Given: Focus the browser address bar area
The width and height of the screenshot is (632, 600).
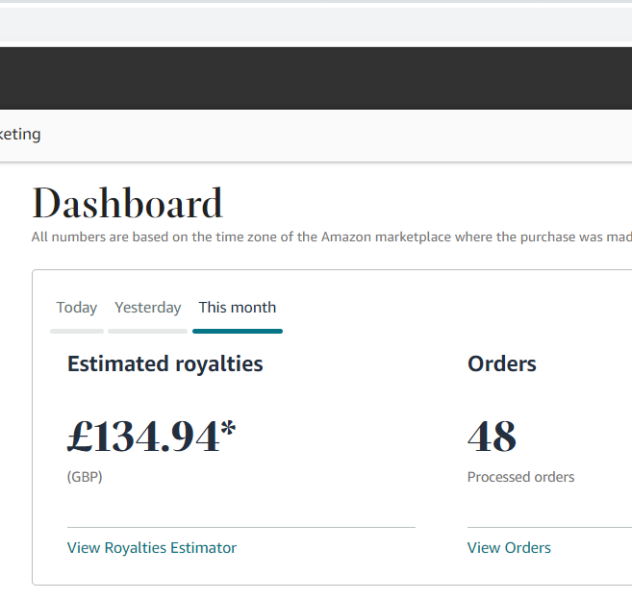Looking at the screenshot, I should 316,24.
